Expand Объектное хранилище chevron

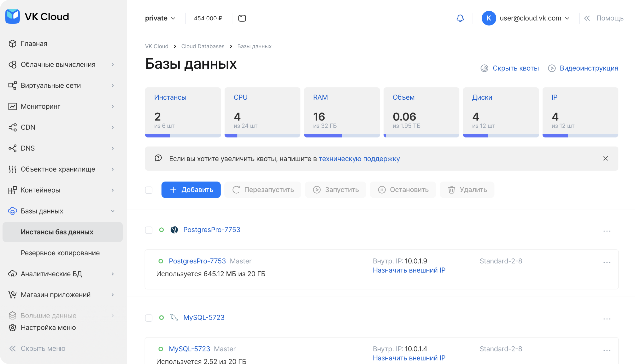pyautogui.click(x=113, y=169)
